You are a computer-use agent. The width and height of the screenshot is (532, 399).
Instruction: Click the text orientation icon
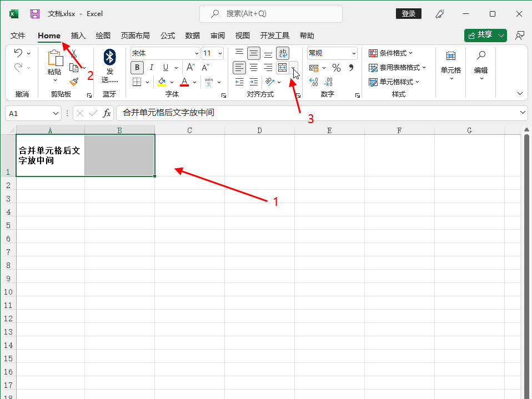270,82
